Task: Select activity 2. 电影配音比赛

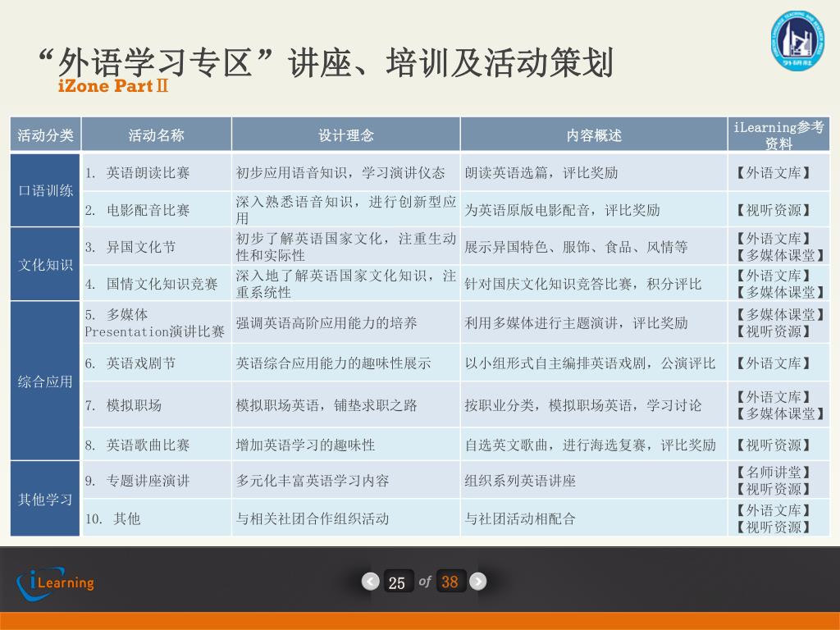Action: click(x=157, y=209)
